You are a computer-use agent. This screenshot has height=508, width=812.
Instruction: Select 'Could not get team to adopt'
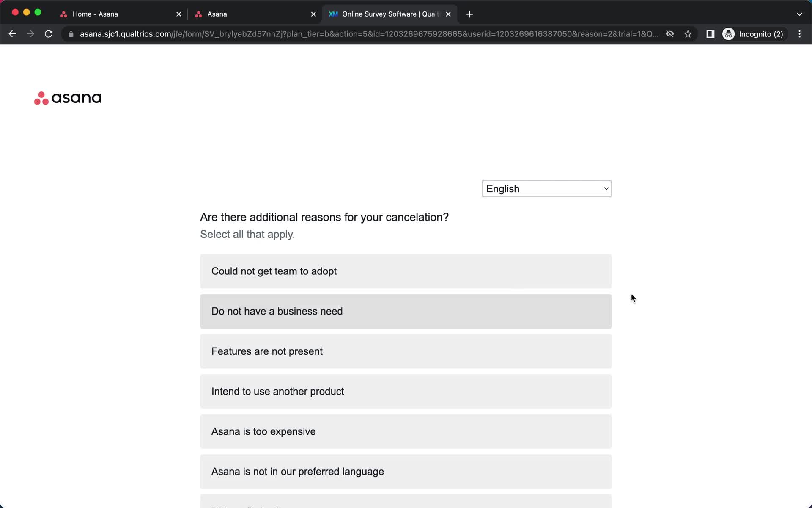pyautogui.click(x=406, y=271)
